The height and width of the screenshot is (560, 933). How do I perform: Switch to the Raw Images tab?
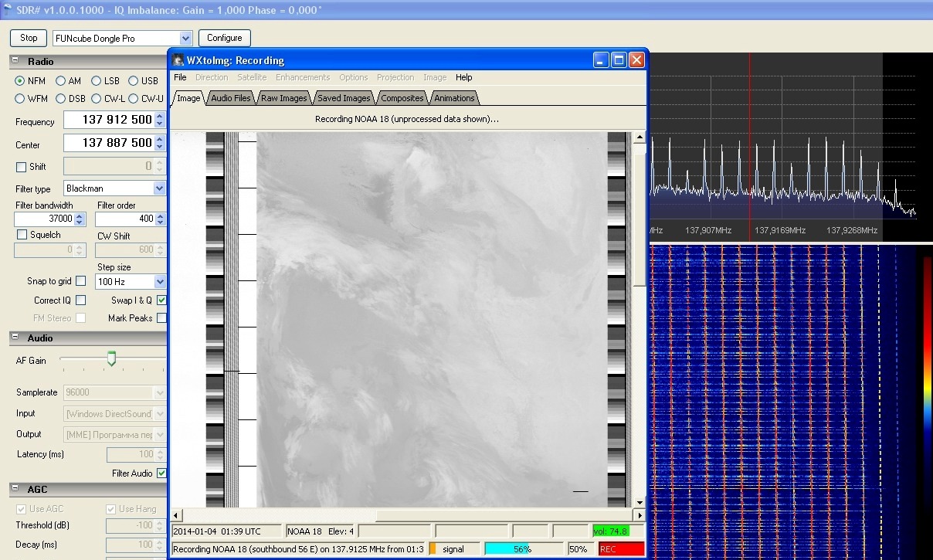(283, 98)
